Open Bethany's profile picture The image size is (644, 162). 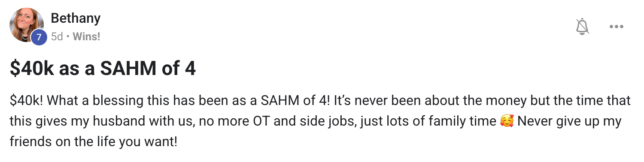pyautogui.click(x=27, y=25)
